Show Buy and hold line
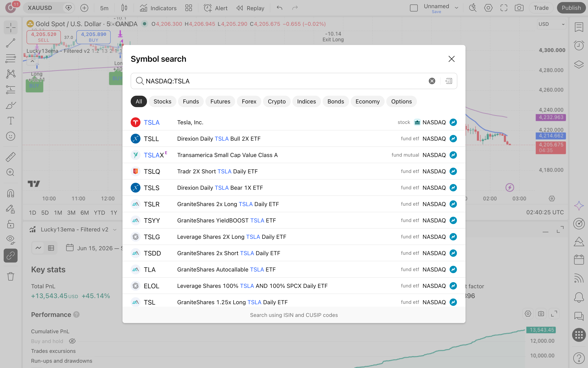 click(72, 341)
